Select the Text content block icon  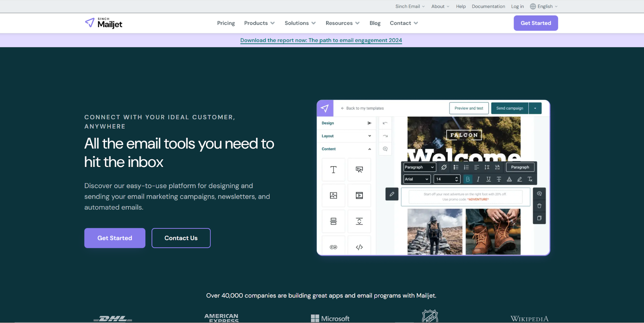pos(333,170)
